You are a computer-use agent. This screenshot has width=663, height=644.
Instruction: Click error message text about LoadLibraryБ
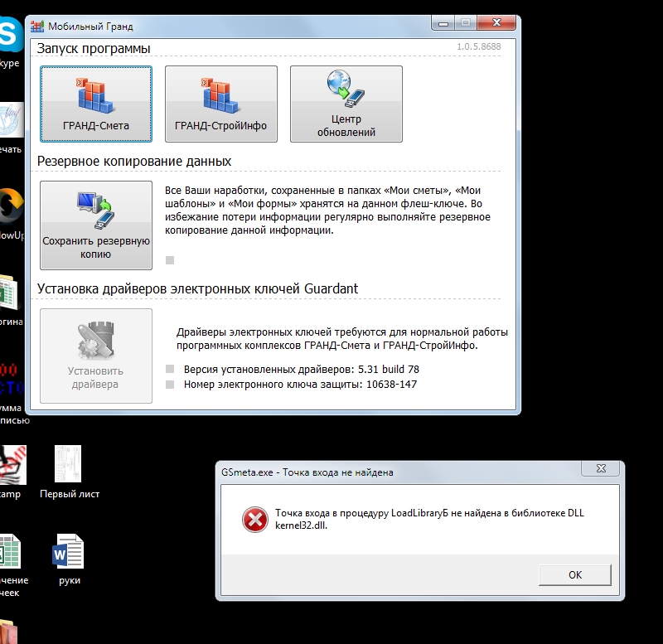429,519
